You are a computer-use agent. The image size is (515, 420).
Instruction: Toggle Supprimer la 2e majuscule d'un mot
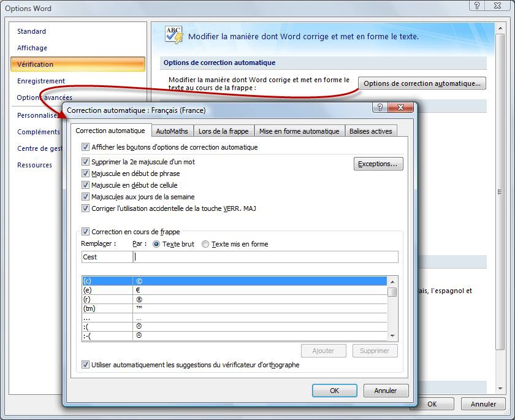tap(86, 162)
